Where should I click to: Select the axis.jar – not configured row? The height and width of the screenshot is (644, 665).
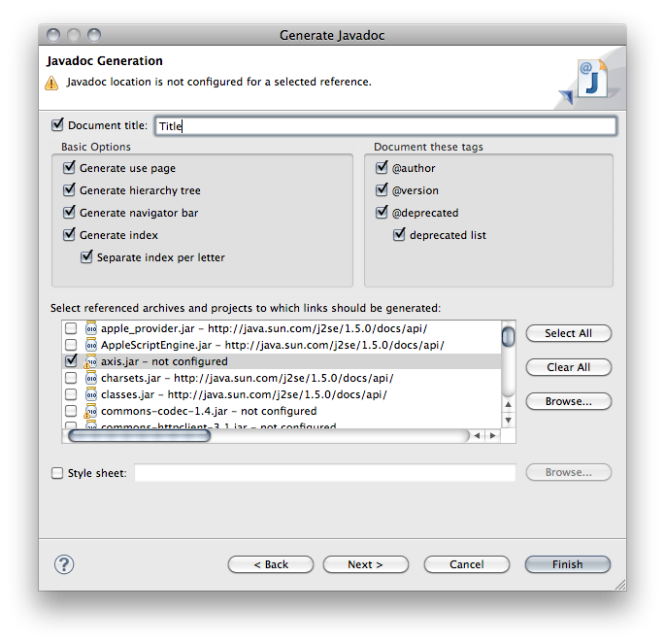282,361
